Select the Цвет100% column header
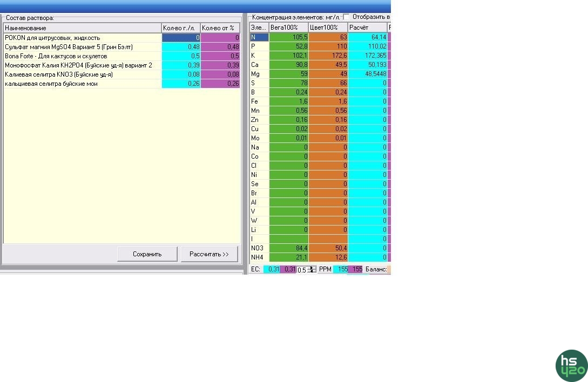The height and width of the screenshot is (382, 588). (328, 28)
